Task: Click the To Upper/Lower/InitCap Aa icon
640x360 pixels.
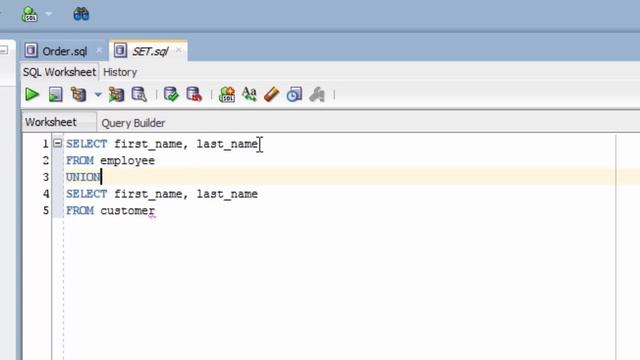Action: click(249, 94)
